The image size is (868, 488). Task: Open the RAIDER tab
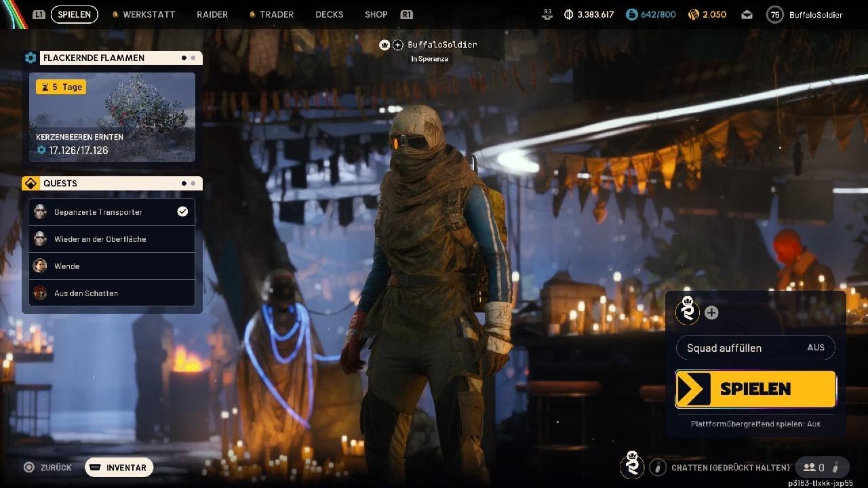(212, 14)
